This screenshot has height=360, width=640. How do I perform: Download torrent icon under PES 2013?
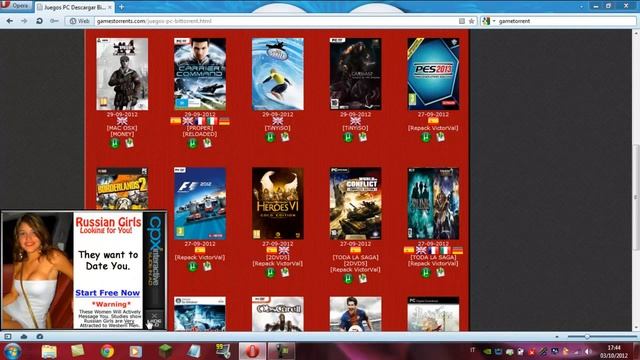[426, 137]
